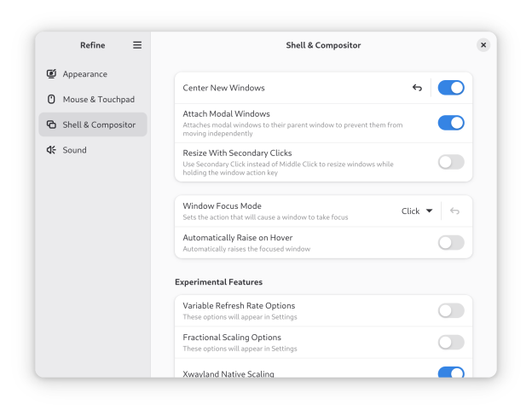The width and height of the screenshot is (532, 416).
Task: Enable Resize With Secondary Clicks
Action: click(451, 162)
